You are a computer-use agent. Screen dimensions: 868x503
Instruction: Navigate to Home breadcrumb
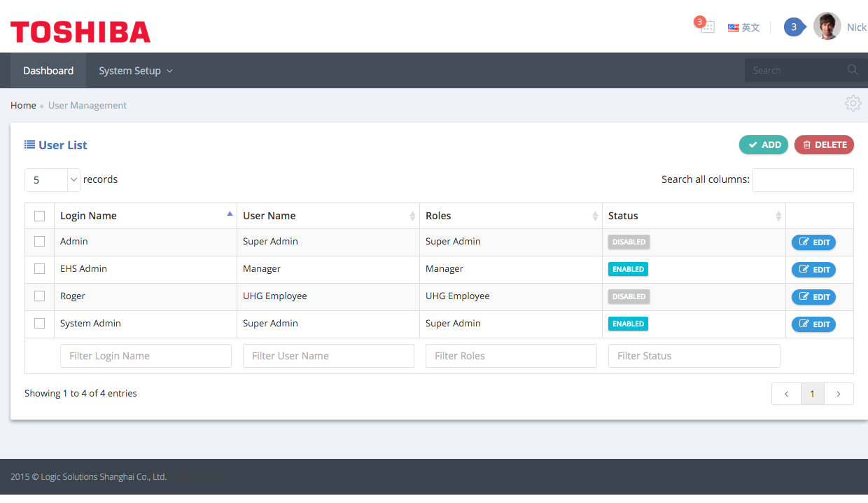click(23, 105)
